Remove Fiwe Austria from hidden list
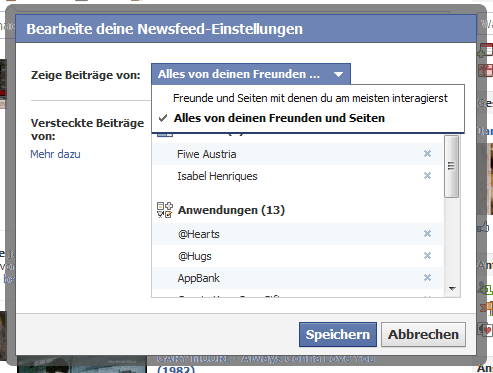 tap(427, 154)
